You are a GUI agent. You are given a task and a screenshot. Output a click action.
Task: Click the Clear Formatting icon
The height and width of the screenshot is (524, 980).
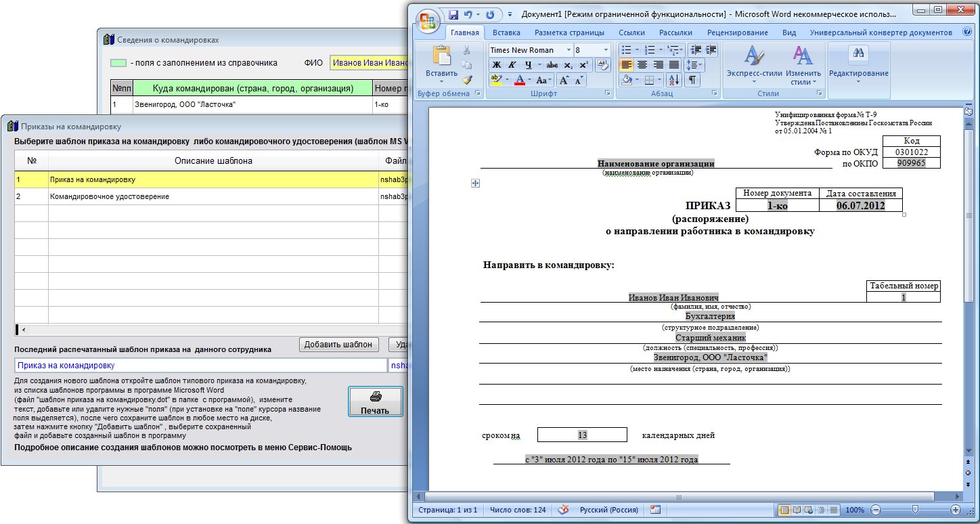(603, 65)
